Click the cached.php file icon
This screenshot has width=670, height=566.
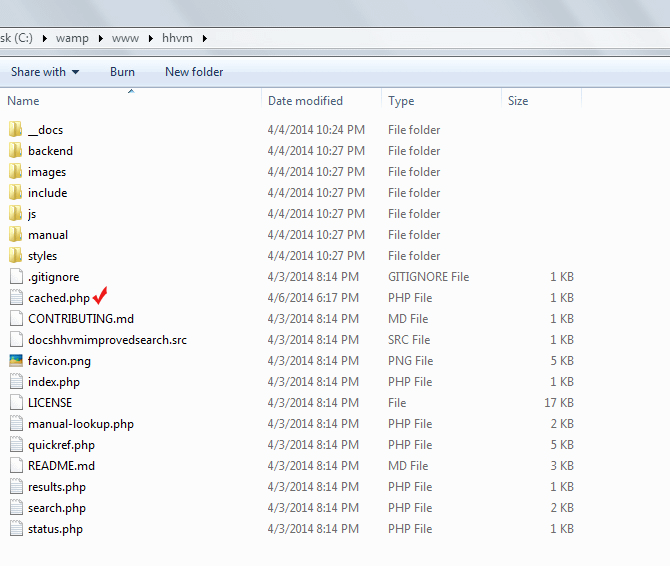click(x=16, y=297)
